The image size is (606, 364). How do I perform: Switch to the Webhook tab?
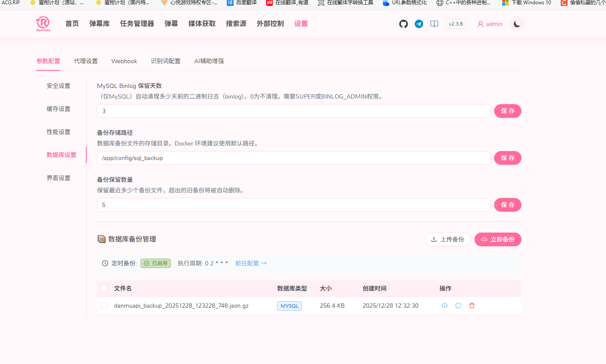tap(124, 61)
